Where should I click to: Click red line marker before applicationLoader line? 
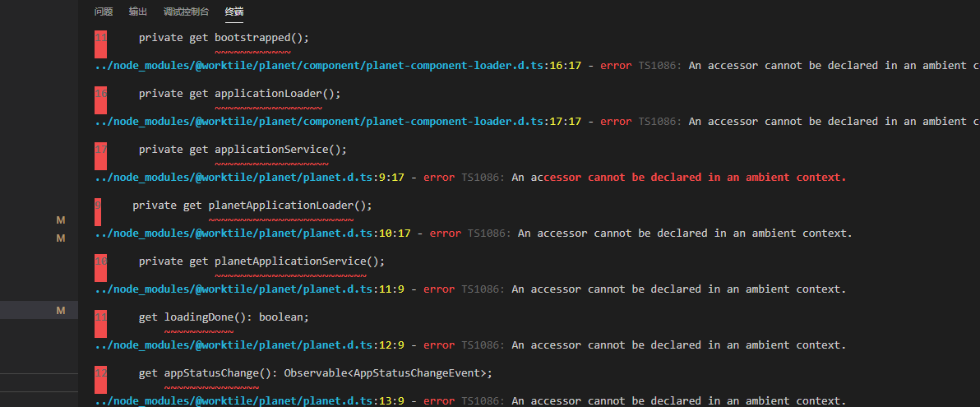(100, 100)
